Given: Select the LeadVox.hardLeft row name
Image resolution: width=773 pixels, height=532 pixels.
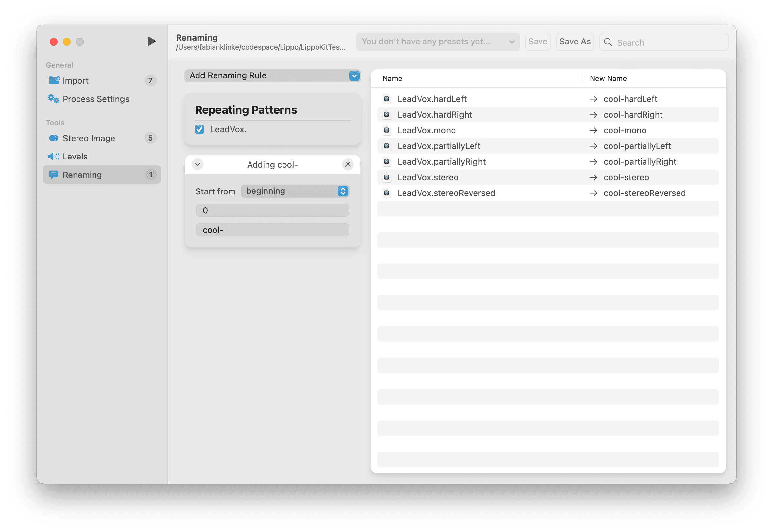Looking at the screenshot, I should point(432,99).
